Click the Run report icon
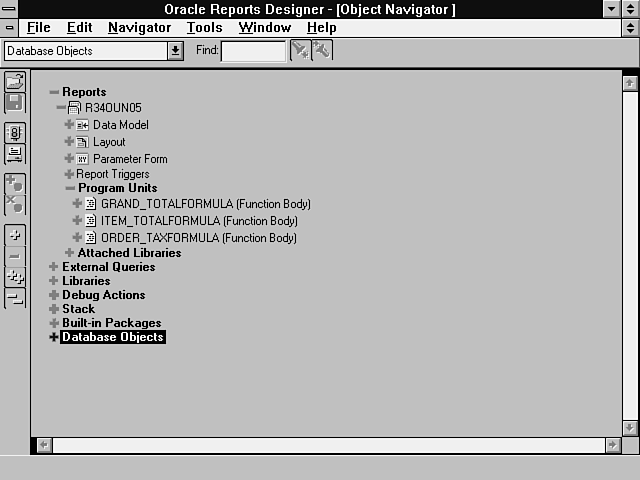The image size is (640, 480). click(15, 133)
